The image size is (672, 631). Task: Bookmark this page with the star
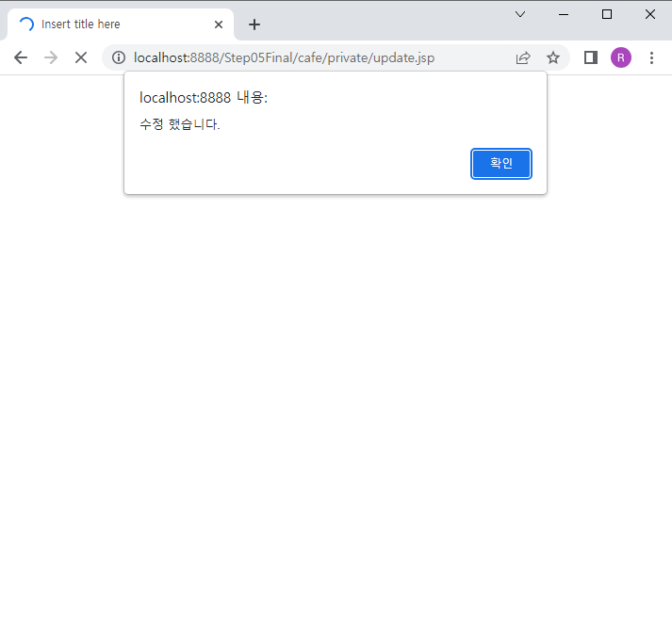(x=553, y=57)
